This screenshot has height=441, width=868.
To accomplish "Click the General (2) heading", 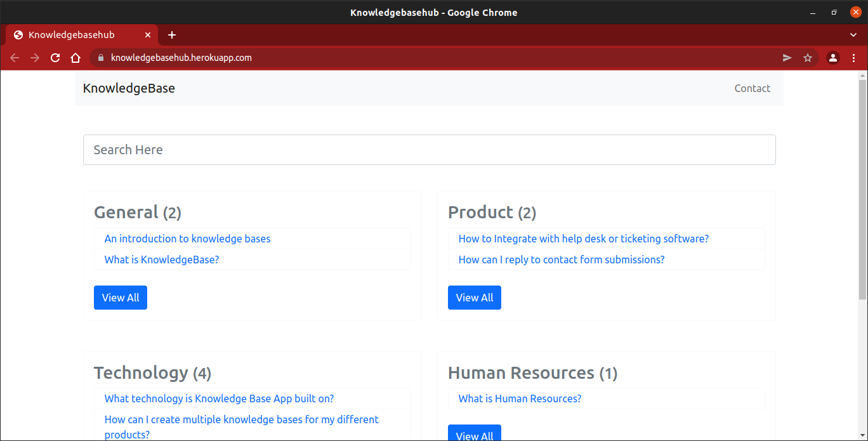I will [x=138, y=212].
